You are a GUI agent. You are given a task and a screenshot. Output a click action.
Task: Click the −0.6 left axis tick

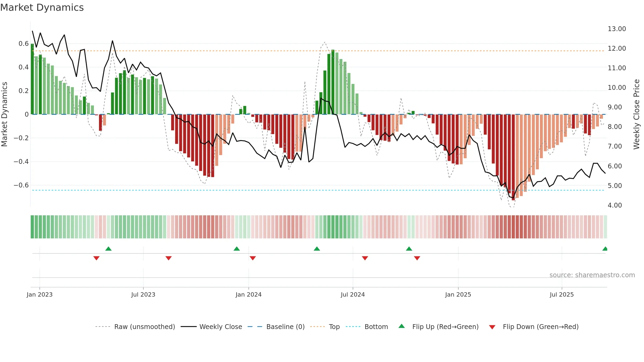pyautogui.click(x=21, y=185)
